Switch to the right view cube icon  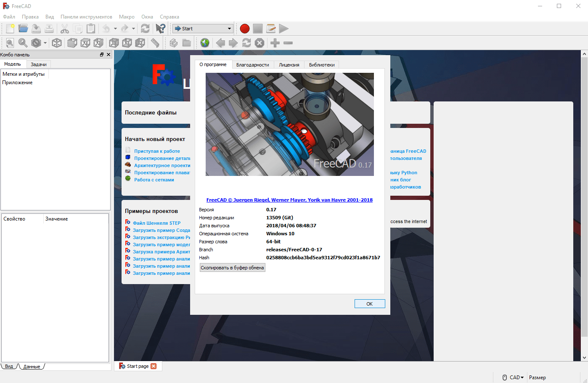tap(98, 43)
